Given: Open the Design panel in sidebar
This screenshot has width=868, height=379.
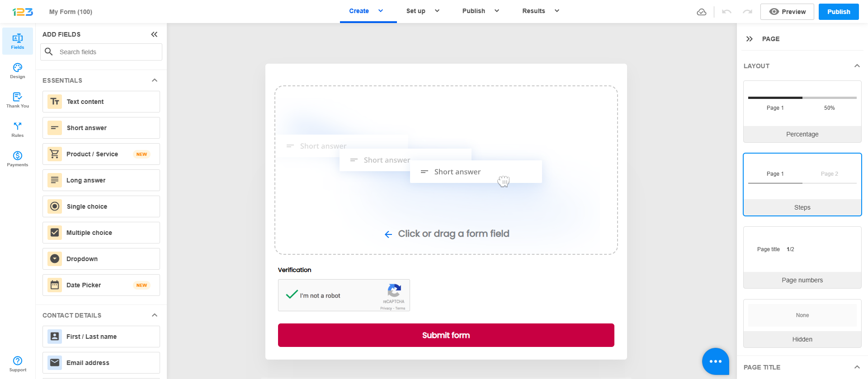Looking at the screenshot, I should (18, 70).
